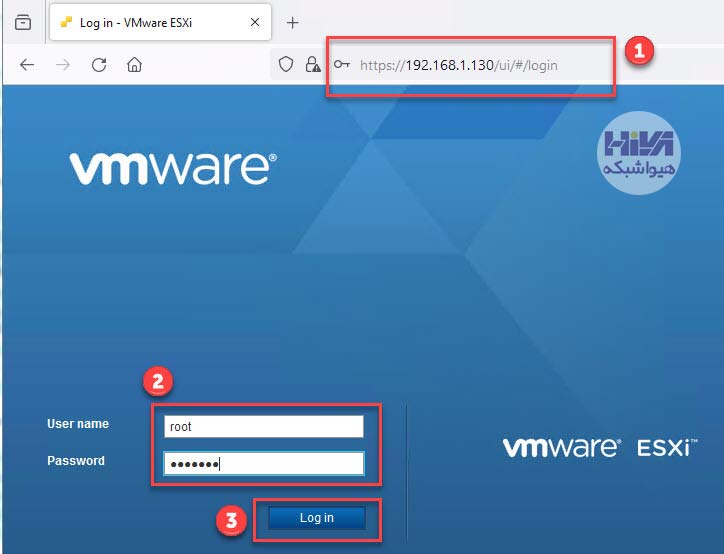Open the Firefox View icon in the tab strip
Viewport: 724px width, 554px height.
tap(23, 22)
